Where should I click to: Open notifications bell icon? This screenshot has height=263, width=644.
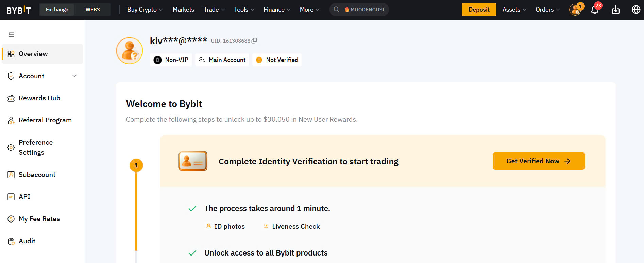(595, 10)
